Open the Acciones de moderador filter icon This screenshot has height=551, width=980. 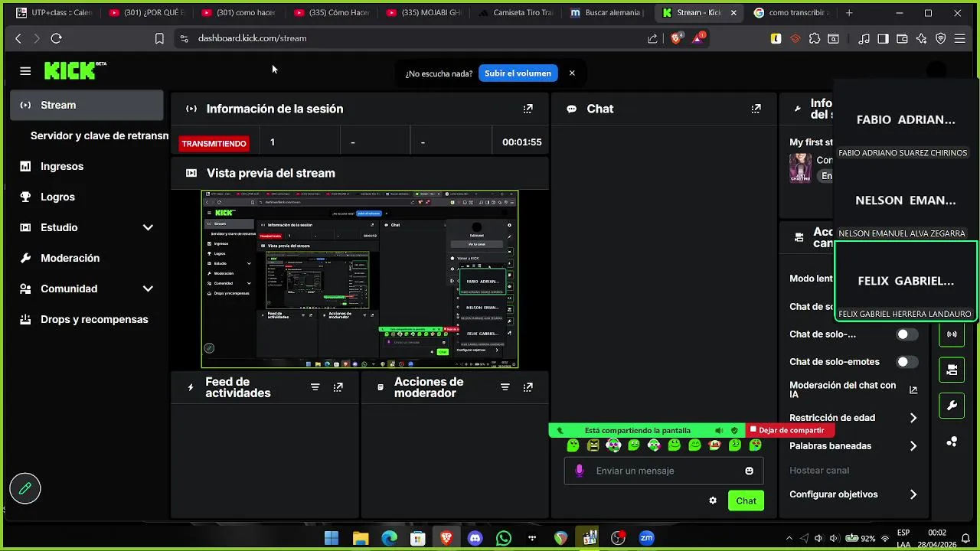pos(505,387)
